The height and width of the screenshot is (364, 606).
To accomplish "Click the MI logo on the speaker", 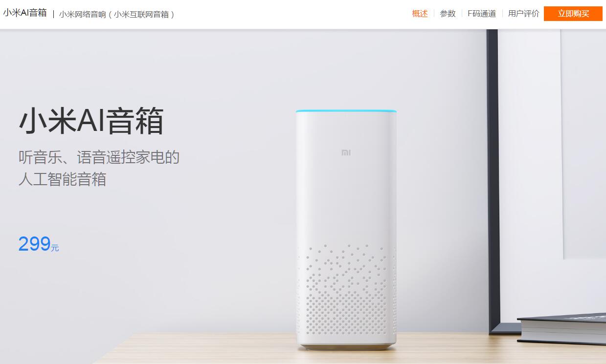I will coord(346,153).
